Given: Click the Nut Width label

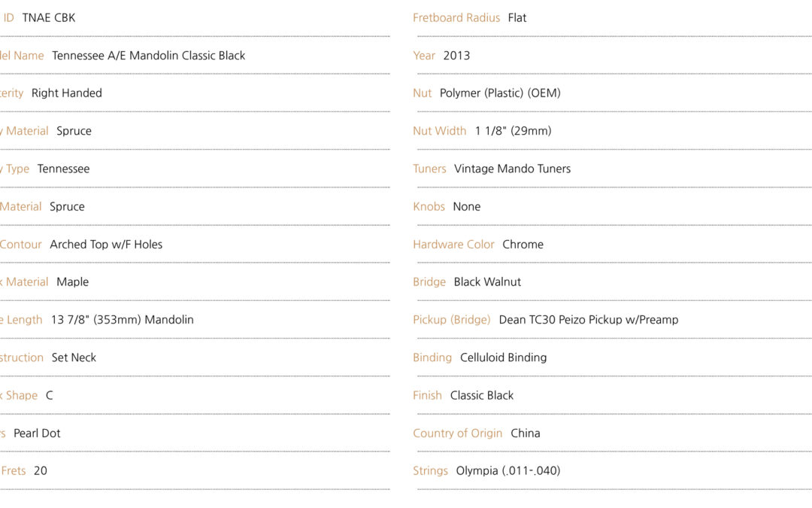Looking at the screenshot, I should tap(440, 131).
